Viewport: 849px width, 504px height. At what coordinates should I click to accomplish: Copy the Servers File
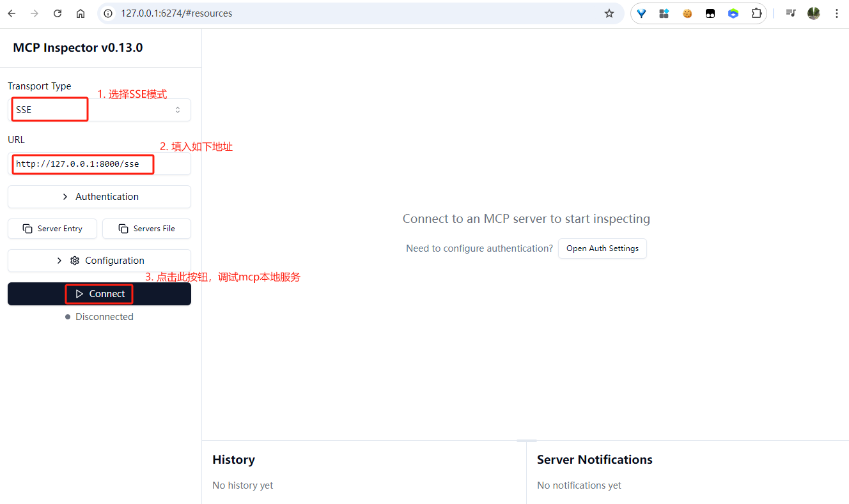(146, 229)
